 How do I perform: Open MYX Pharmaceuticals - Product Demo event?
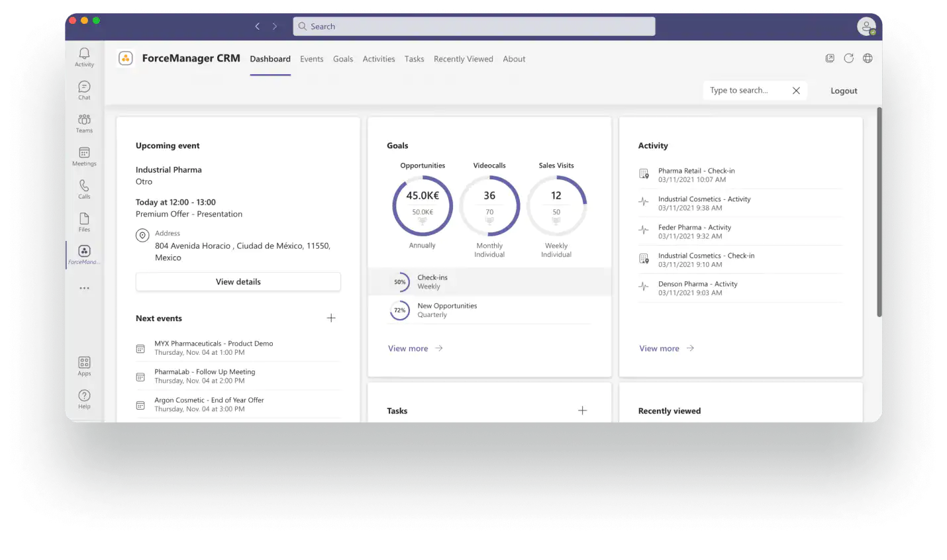click(238, 348)
